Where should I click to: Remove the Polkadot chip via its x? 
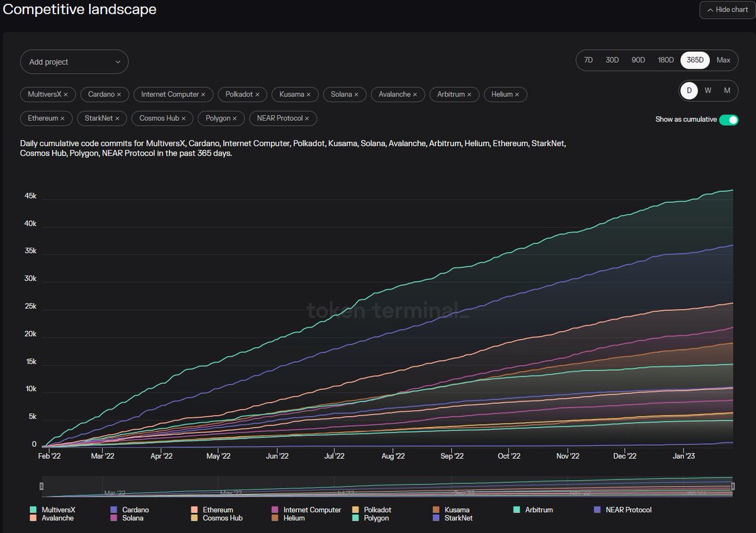257,95
